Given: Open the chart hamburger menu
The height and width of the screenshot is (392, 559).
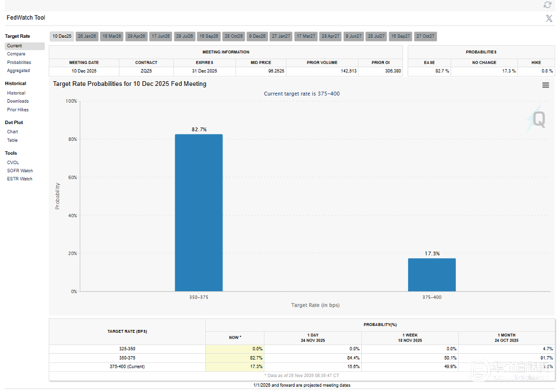Looking at the screenshot, I should [x=545, y=85].
